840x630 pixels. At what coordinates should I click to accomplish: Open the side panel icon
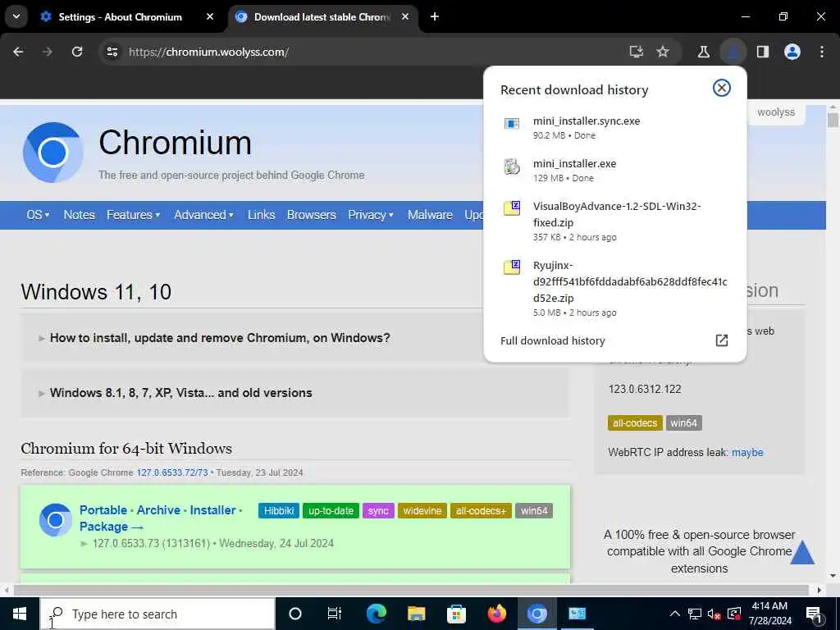tap(762, 52)
